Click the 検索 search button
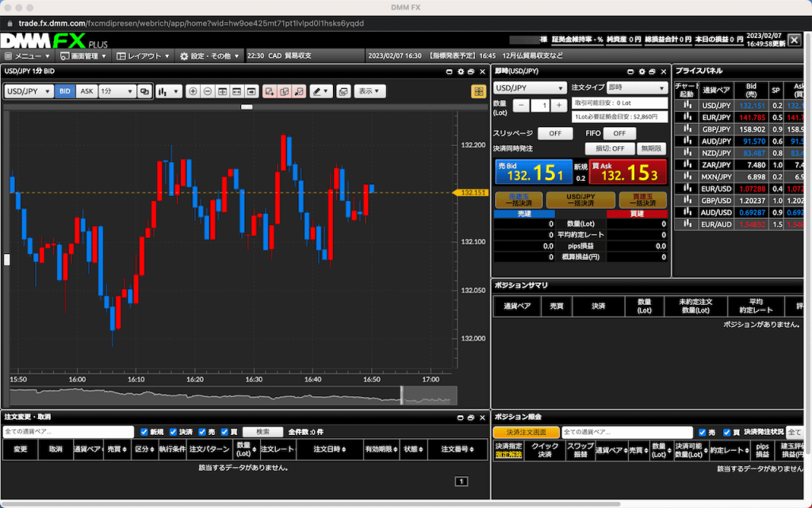 click(x=262, y=432)
